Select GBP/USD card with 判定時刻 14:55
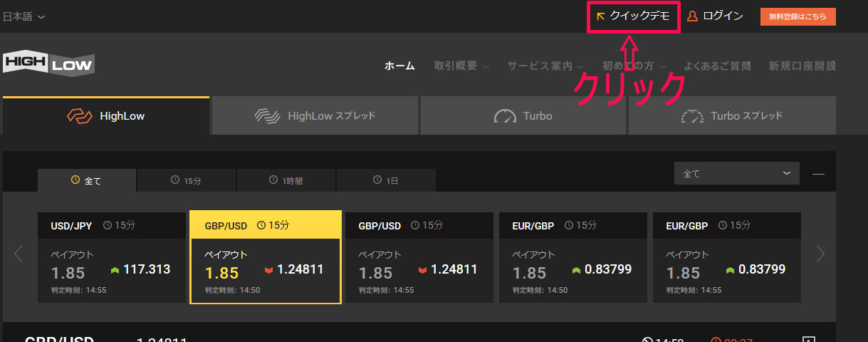Screen dimensions: 868x342 [x=419, y=257]
